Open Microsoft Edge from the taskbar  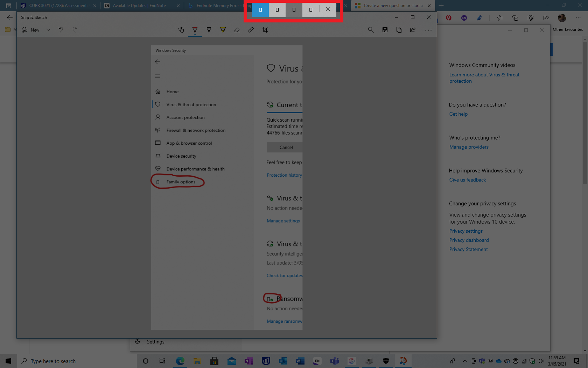point(180,361)
